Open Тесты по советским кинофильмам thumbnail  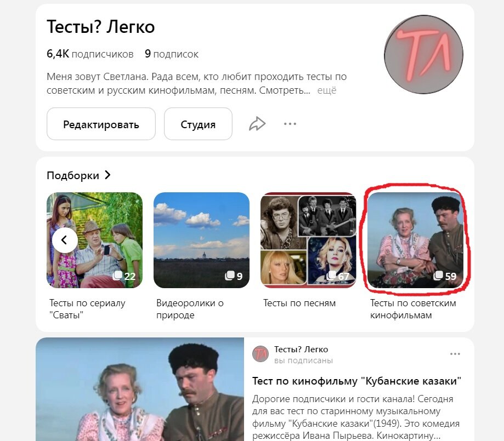[x=415, y=240]
